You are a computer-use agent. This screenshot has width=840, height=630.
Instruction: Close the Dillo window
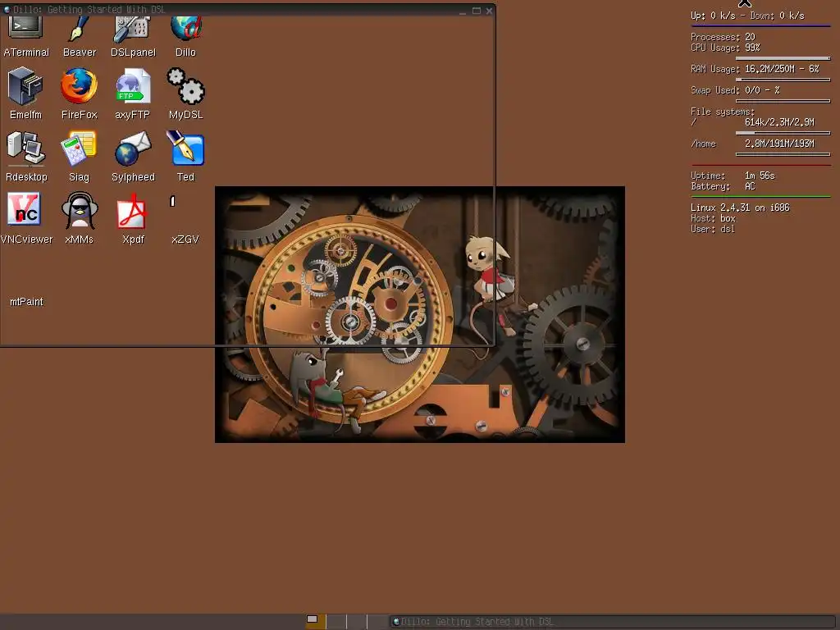[489, 11]
